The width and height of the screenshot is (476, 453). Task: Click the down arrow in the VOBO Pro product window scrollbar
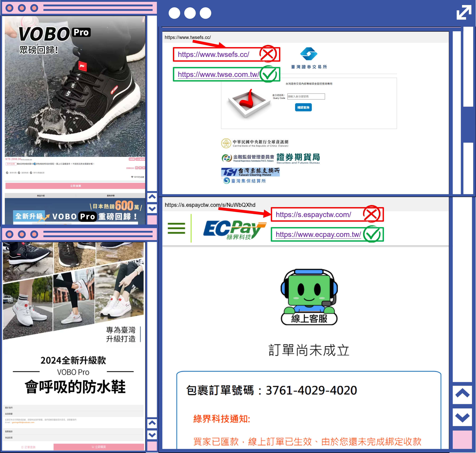(x=152, y=208)
